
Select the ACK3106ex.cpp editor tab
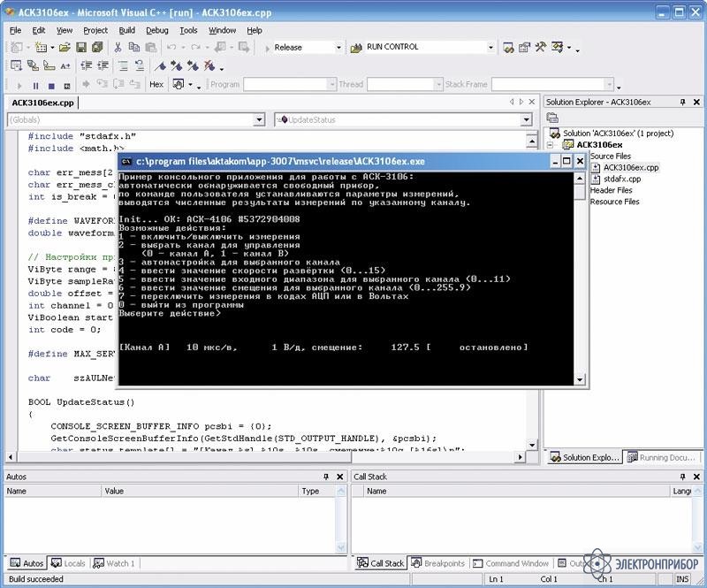pos(42,103)
